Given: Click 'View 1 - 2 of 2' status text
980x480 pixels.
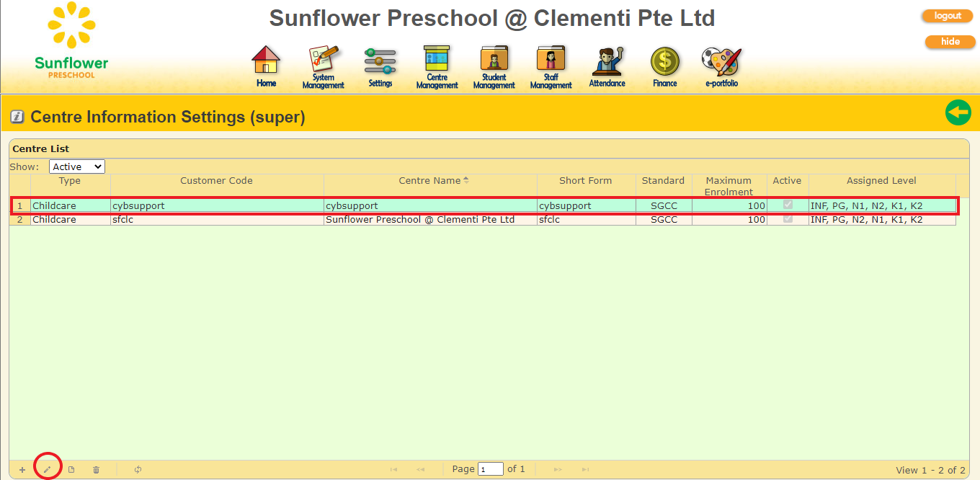Looking at the screenshot, I should point(930,470).
